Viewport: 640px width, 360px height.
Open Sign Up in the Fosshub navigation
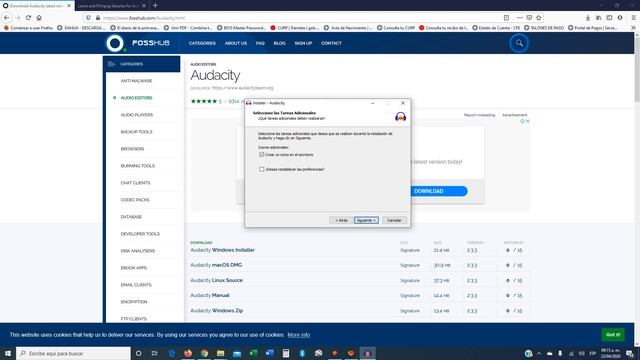303,43
